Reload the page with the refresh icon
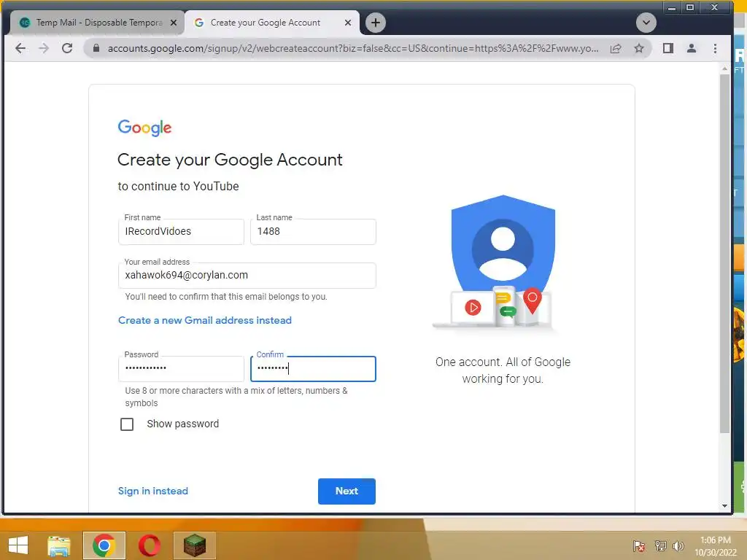Image resolution: width=747 pixels, height=560 pixels. point(67,48)
